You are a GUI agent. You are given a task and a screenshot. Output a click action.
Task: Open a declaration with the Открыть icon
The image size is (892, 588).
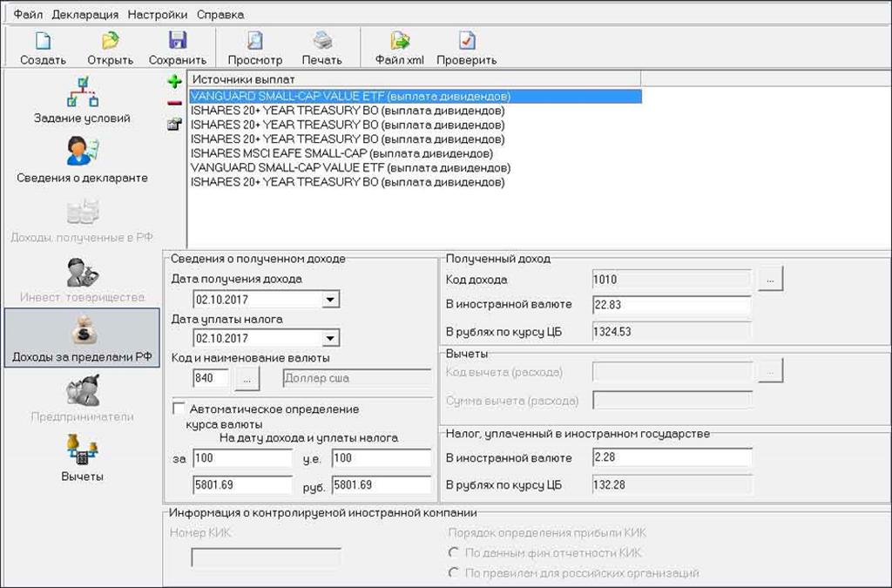click(x=111, y=42)
